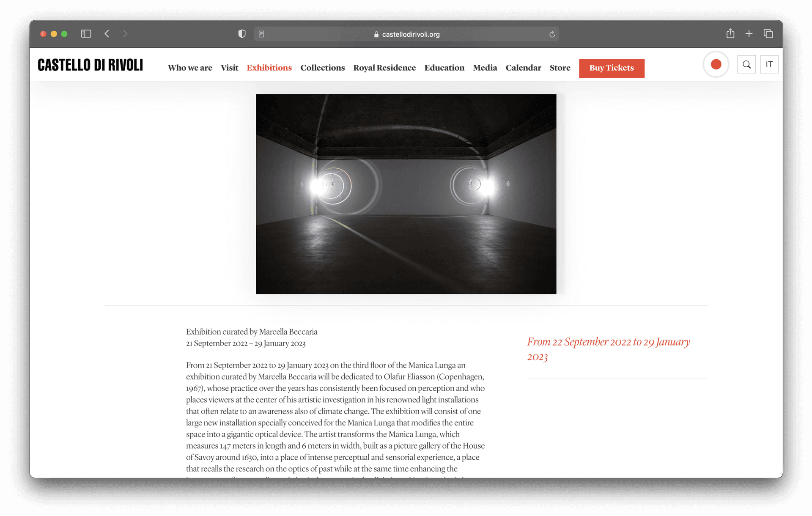This screenshot has width=812, height=516.
Task: Click the red exhibition dates text
Action: coord(608,349)
